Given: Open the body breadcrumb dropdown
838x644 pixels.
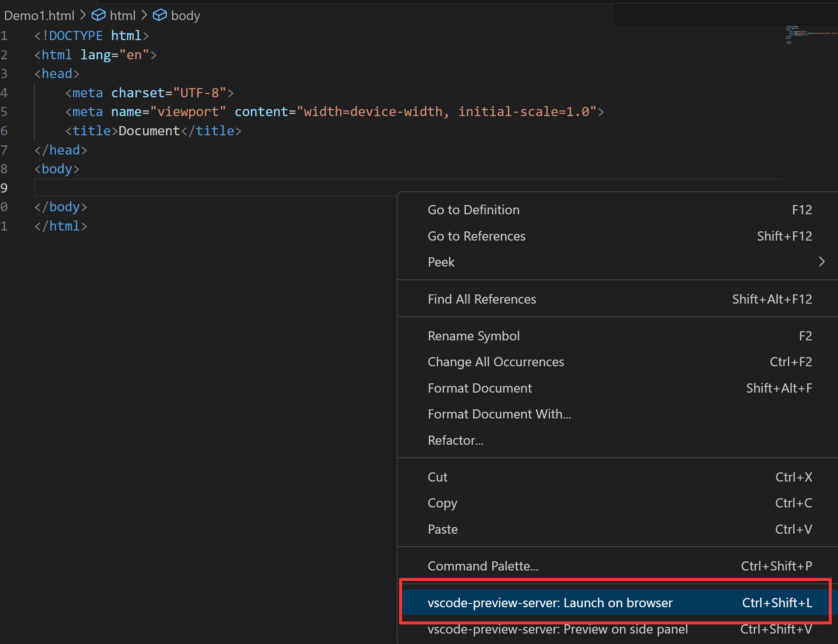Looking at the screenshot, I should tap(185, 15).
